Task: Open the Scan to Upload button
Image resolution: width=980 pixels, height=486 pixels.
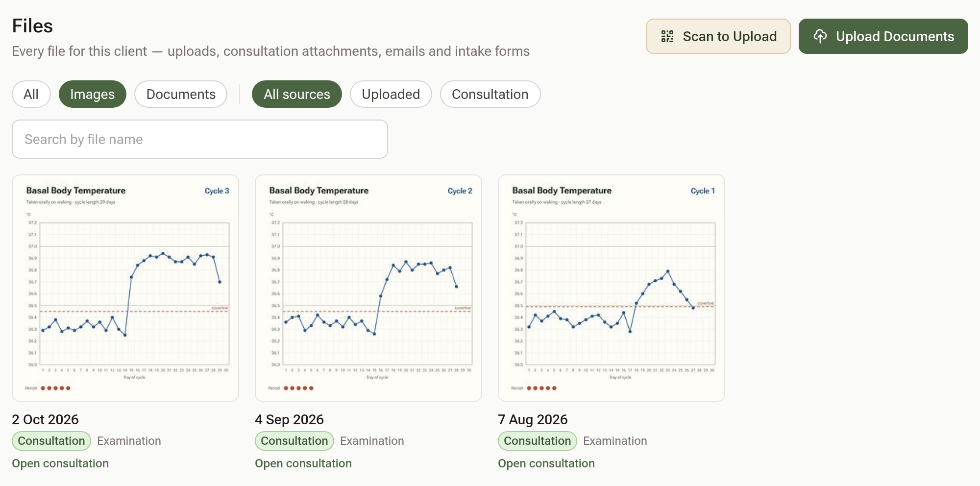Action: [718, 36]
